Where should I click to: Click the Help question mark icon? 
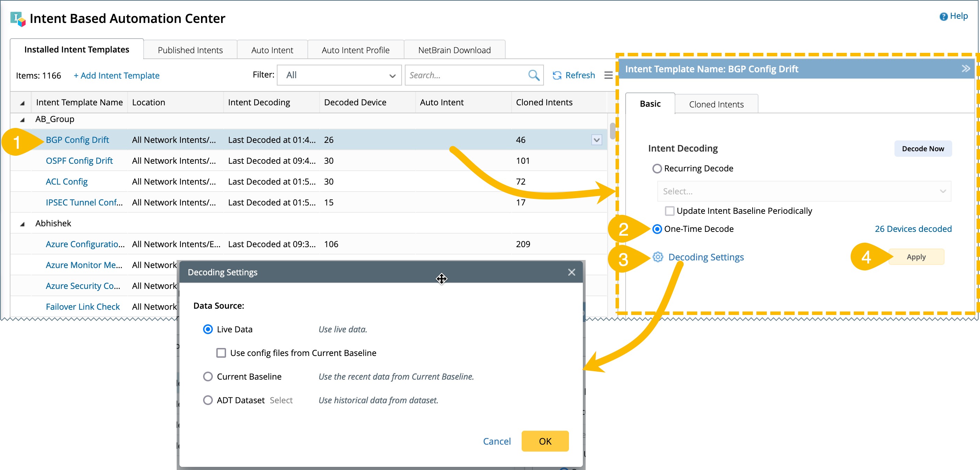point(943,16)
